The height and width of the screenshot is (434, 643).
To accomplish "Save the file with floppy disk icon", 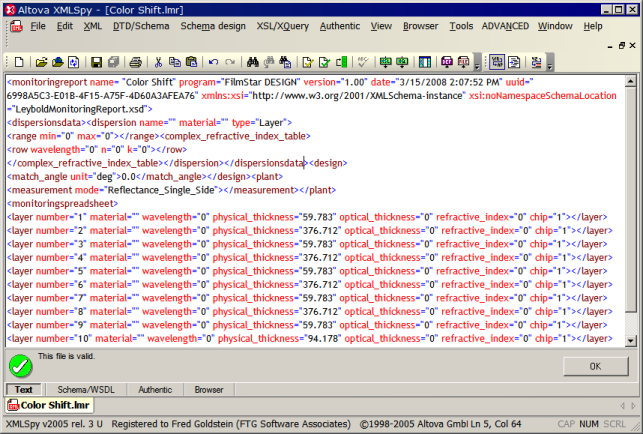I will click(x=96, y=62).
